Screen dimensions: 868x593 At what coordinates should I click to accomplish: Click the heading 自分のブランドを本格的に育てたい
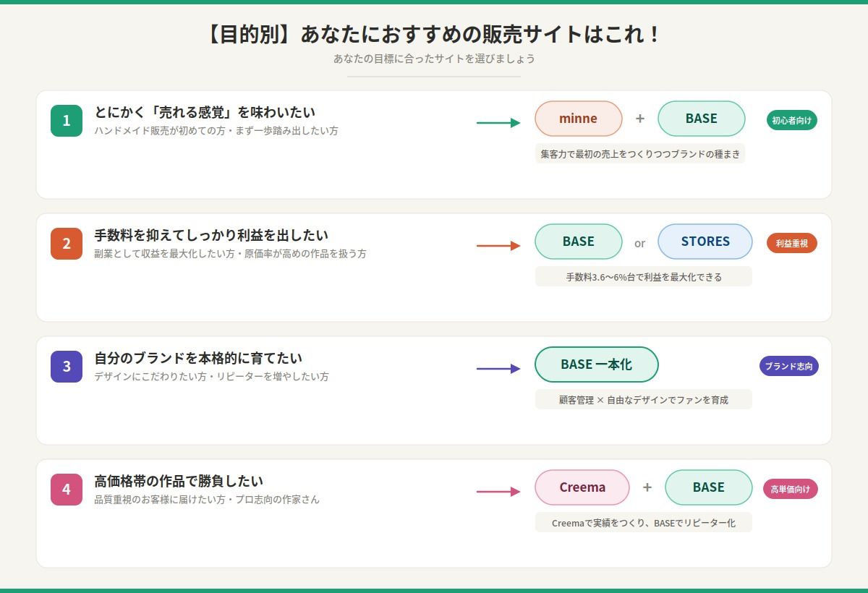[197, 357]
